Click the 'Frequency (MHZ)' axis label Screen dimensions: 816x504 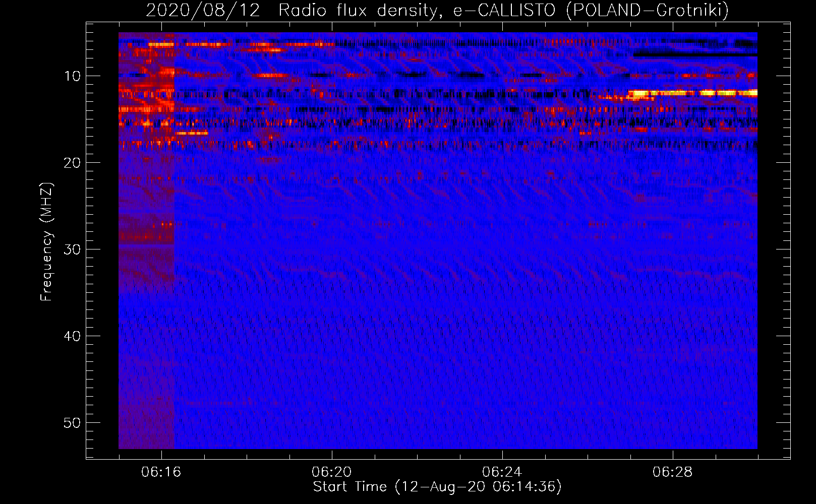(x=46, y=241)
